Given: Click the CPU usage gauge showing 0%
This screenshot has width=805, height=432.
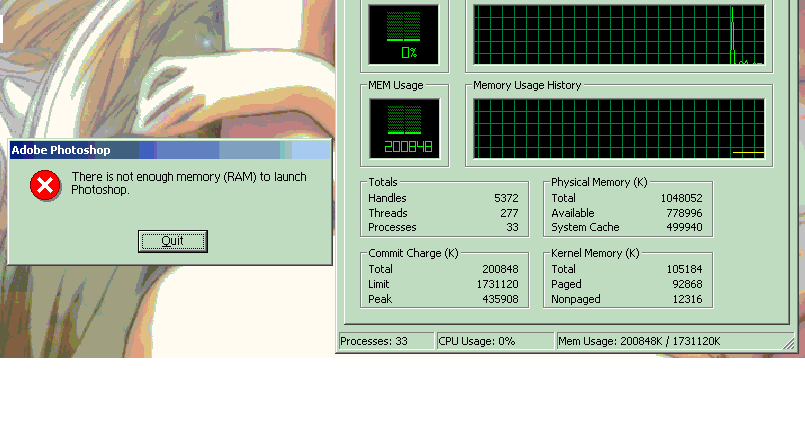Looking at the screenshot, I should 404,35.
